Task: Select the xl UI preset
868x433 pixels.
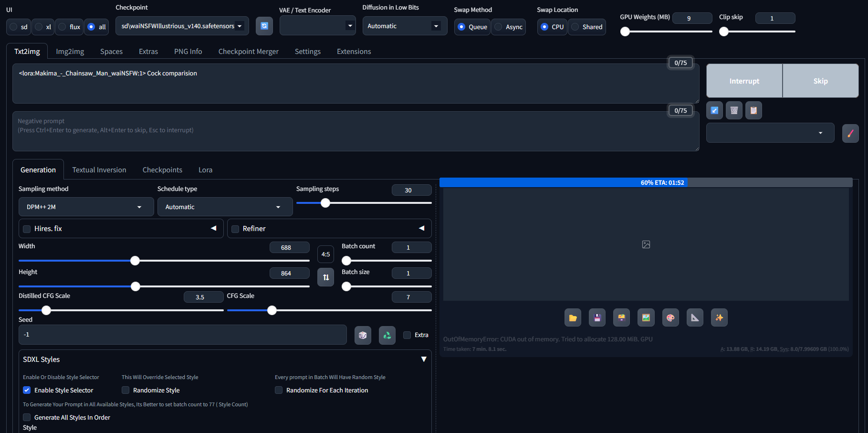Action: 43,27
